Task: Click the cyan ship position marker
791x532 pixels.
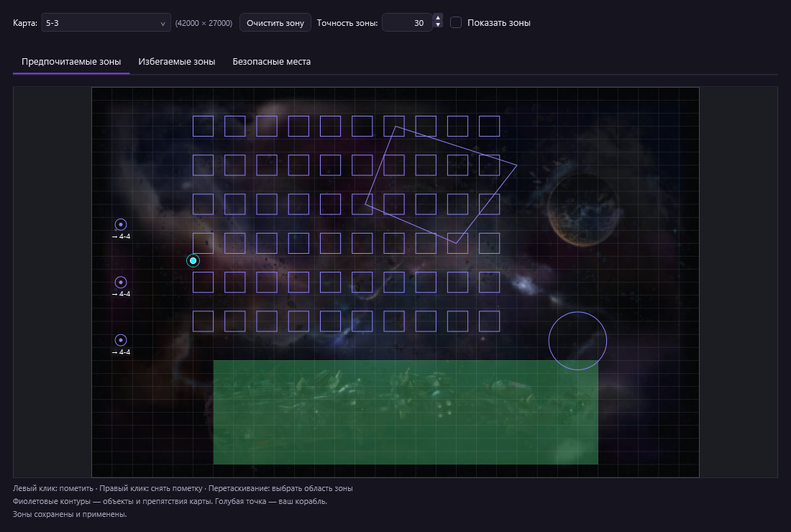Action: click(x=193, y=261)
